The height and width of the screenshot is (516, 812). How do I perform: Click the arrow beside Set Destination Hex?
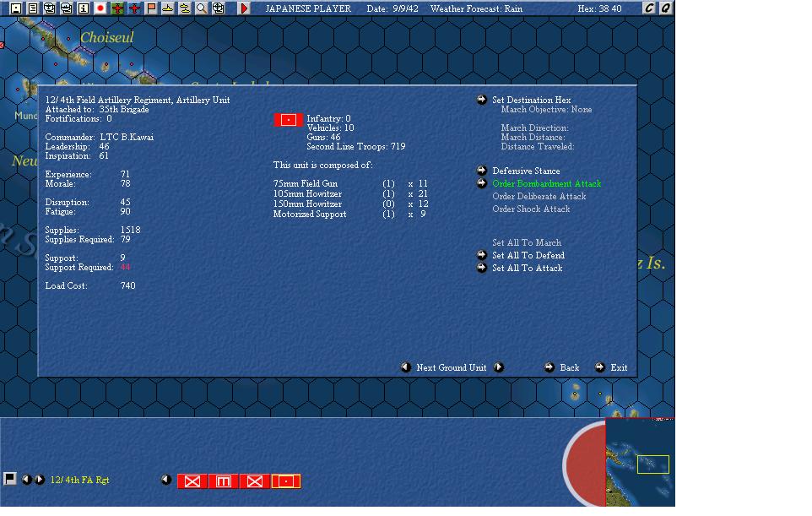click(482, 100)
